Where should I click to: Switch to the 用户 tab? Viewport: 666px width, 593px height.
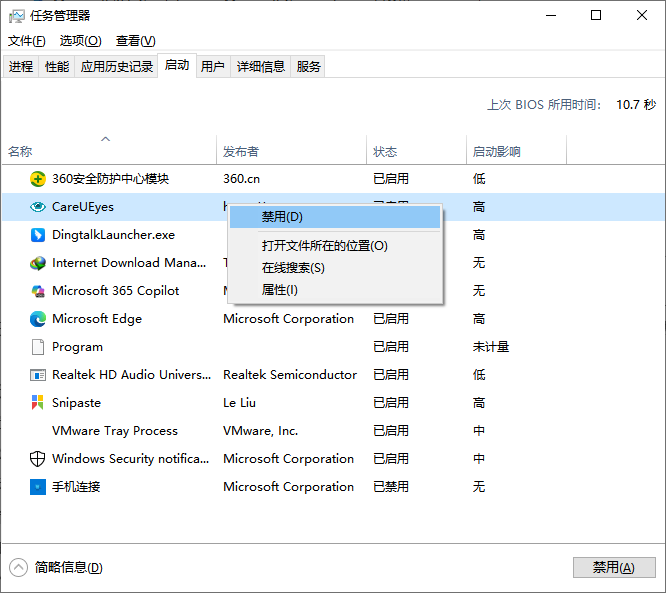coord(212,66)
